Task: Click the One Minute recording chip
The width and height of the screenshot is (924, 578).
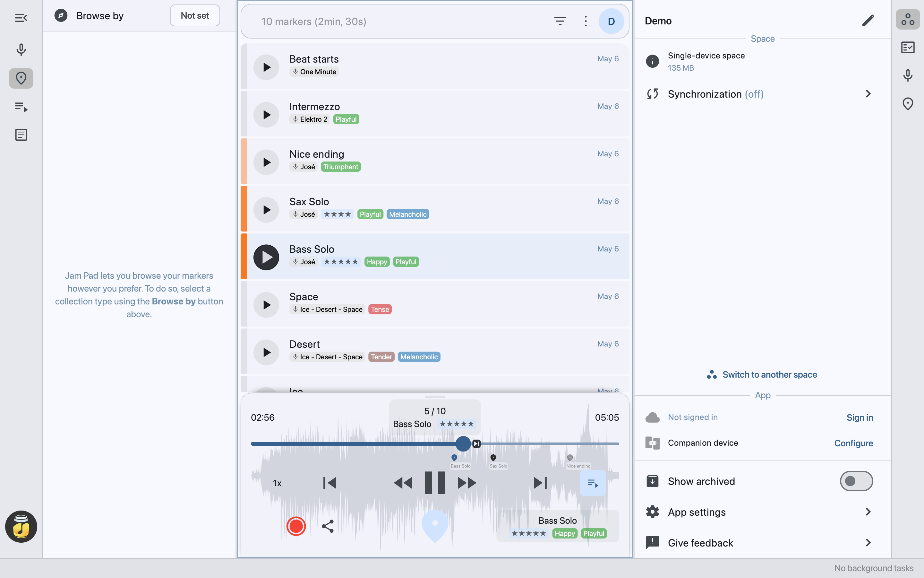Action: 314,72
